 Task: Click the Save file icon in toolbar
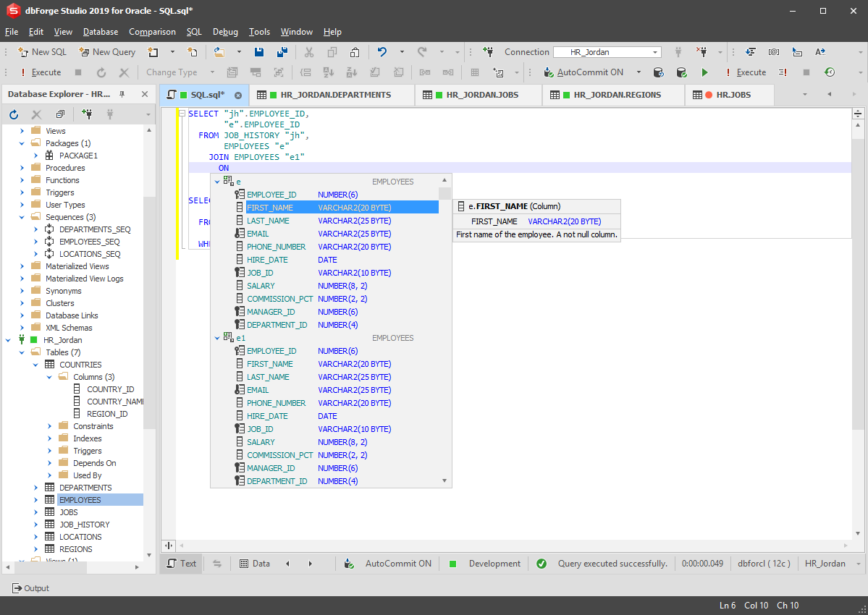tap(259, 52)
